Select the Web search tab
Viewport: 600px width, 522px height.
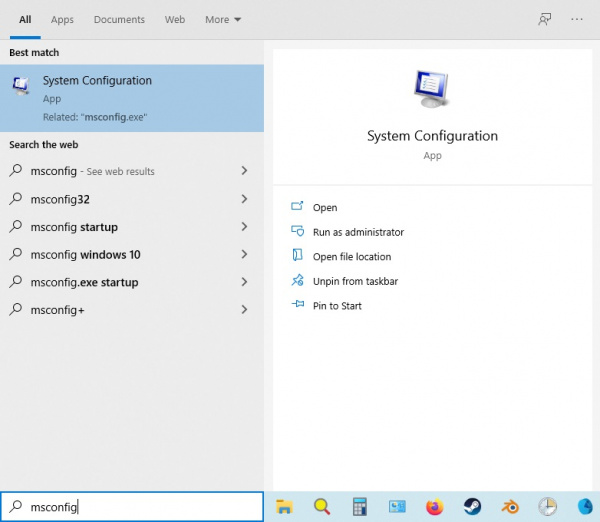pos(175,19)
